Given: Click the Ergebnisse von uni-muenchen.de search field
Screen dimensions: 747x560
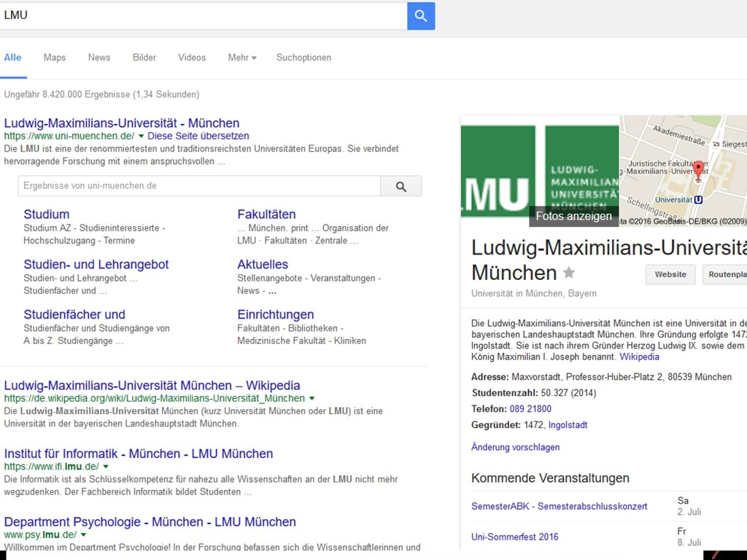Looking at the screenshot, I should pyautogui.click(x=199, y=186).
